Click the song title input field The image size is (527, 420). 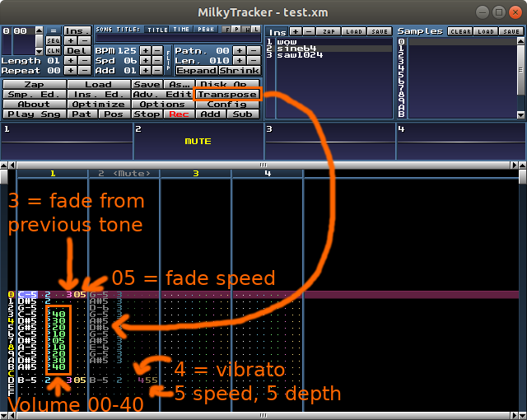point(178,39)
